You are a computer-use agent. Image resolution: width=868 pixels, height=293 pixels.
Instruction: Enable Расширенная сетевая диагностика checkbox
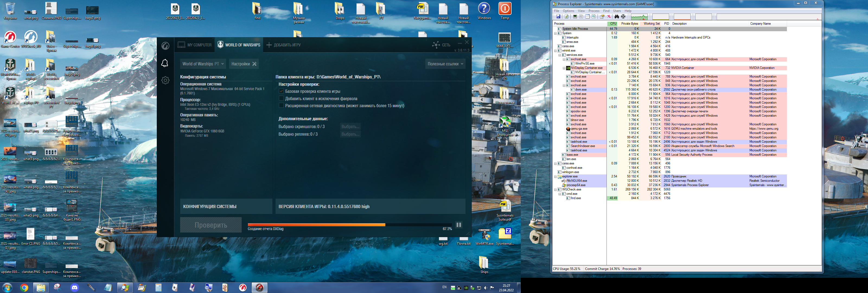(281, 106)
